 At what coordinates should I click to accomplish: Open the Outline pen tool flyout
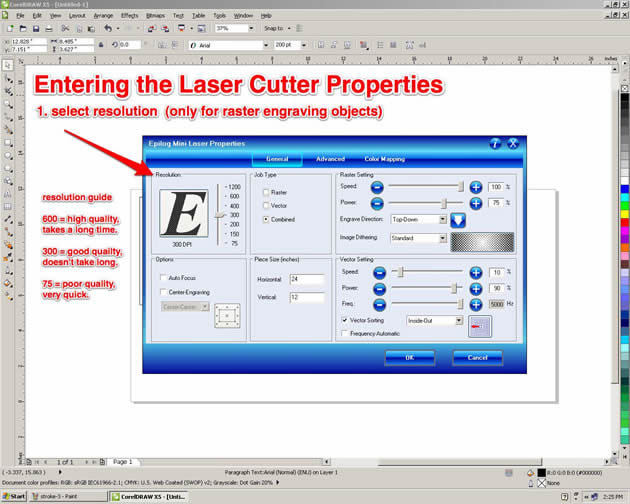point(8,270)
